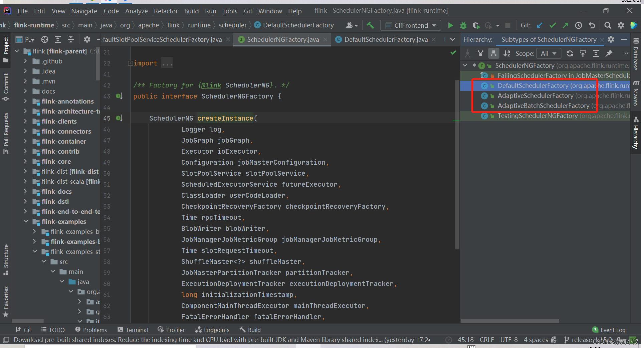
Task: Open the Scope All dropdown
Action: pyautogui.click(x=549, y=53)
